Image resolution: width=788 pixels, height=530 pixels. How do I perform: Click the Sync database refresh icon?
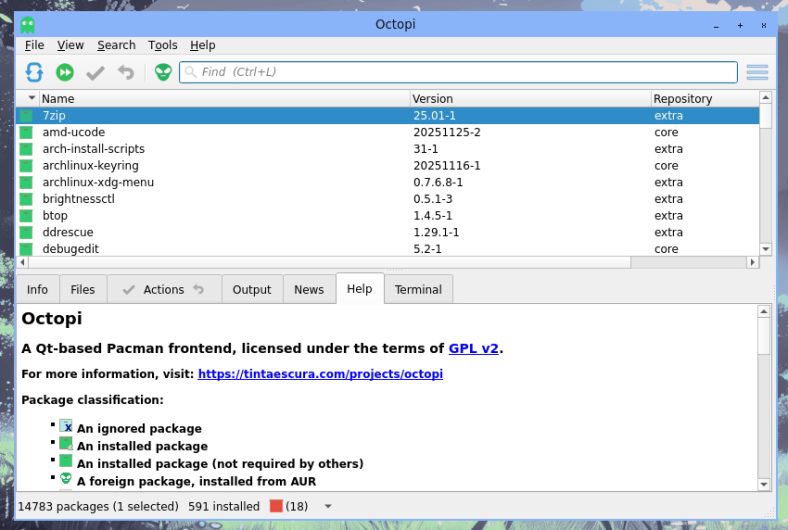pos(34,72)
